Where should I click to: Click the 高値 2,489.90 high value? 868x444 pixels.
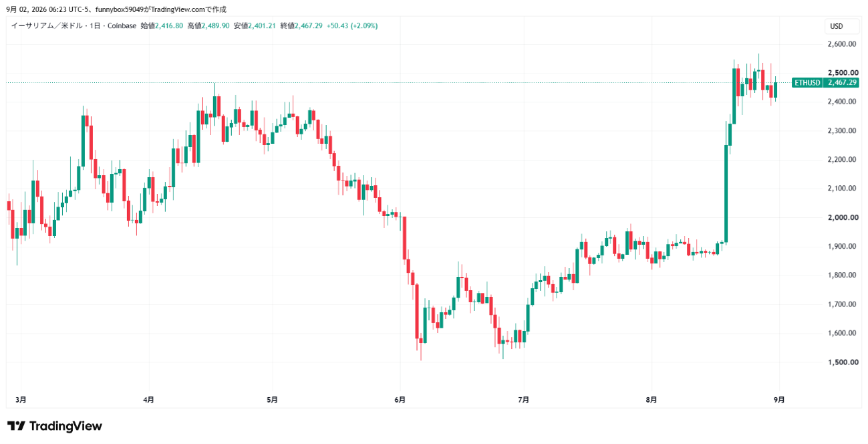pyautogui.click(x=208, y=26)
